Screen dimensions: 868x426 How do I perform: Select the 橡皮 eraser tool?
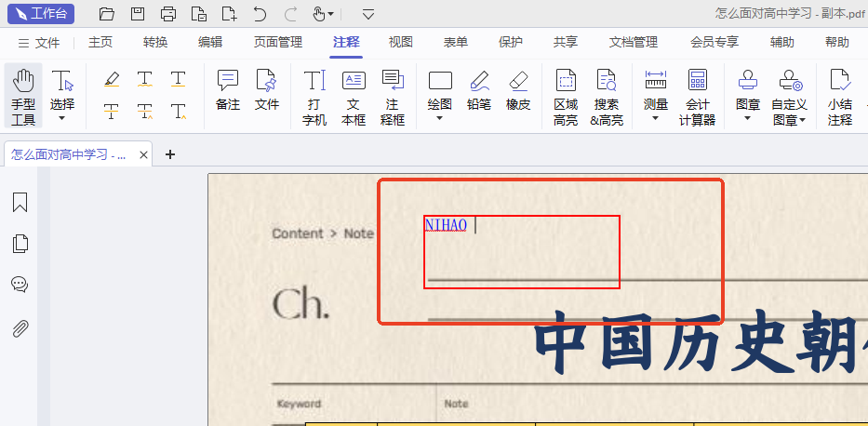518,90
